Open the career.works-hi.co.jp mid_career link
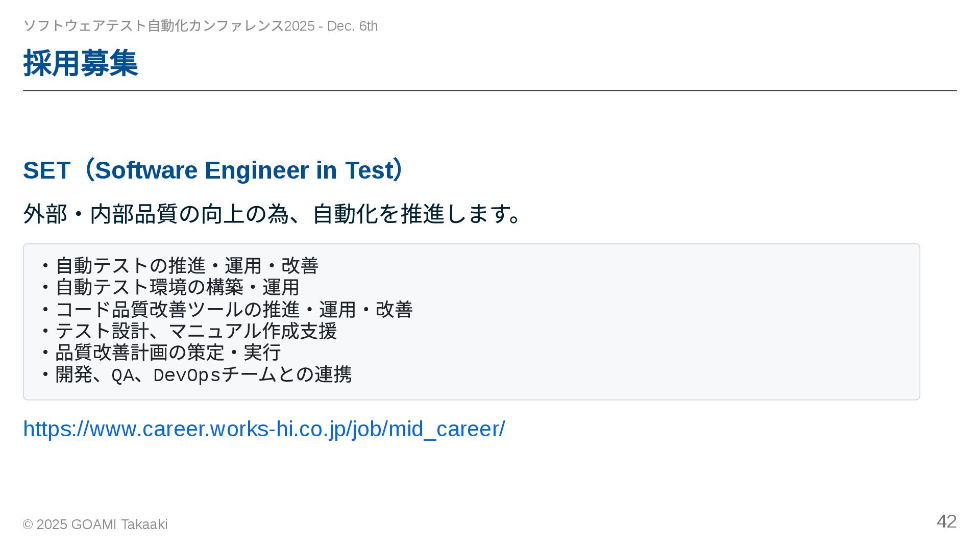980x551 pixels. pyautogui.click(x=264, y=429)
